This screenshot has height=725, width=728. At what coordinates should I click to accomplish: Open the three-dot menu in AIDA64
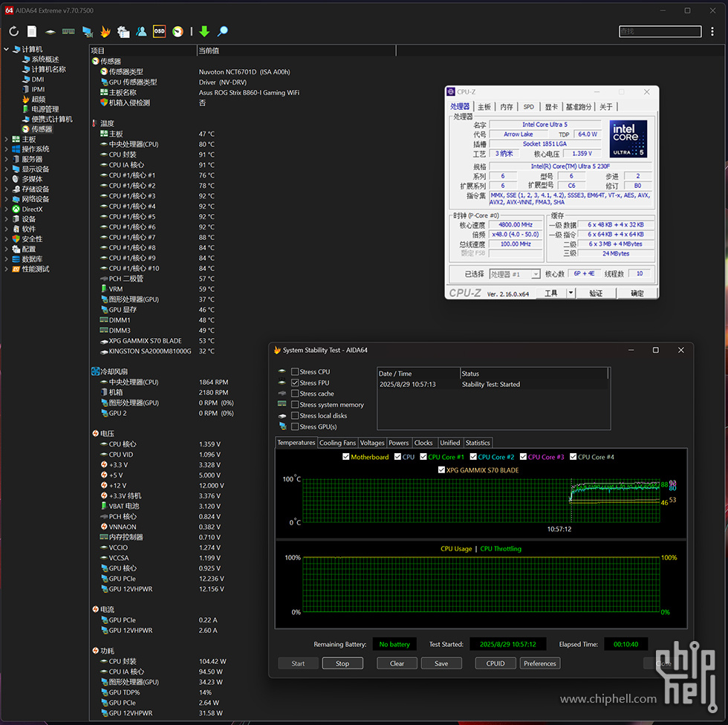coord(712,31)
